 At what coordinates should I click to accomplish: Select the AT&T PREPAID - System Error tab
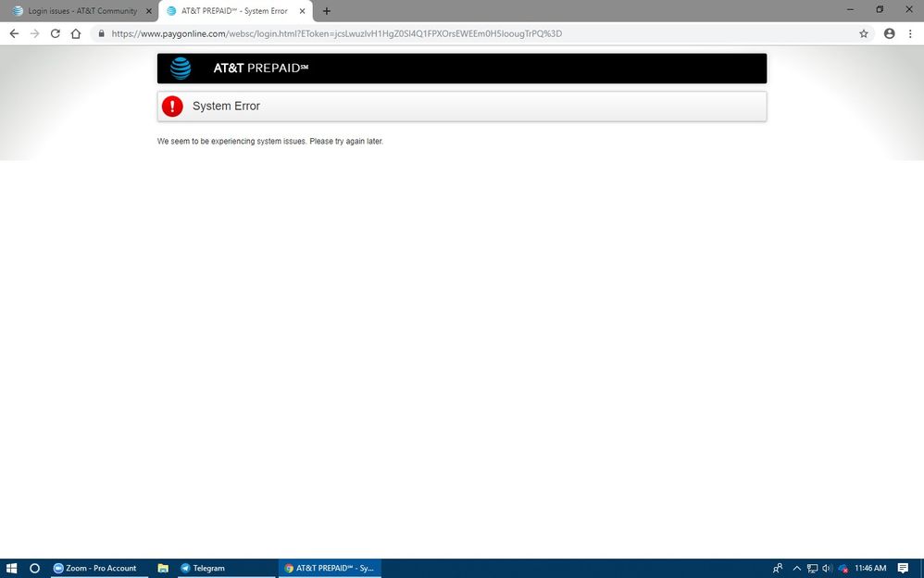click(231, 11)
